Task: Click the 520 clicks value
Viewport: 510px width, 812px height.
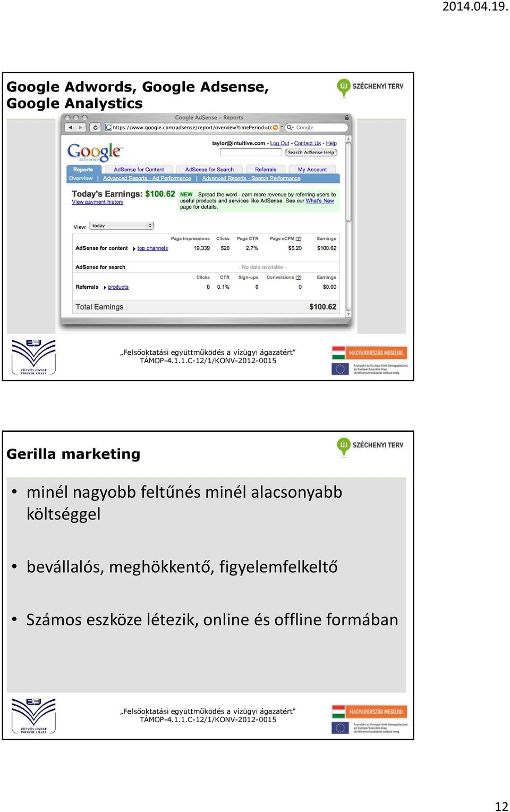Action: click(225, 248)
